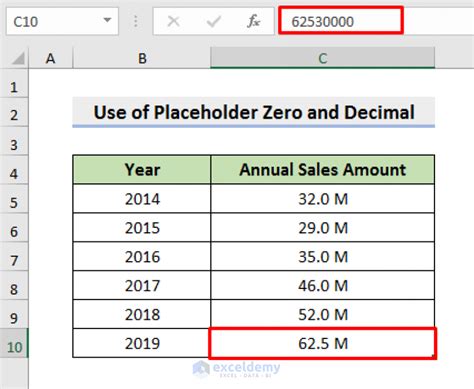Select cell containing 2017
The image size is (474, 389).
click(x=142, y=286)
